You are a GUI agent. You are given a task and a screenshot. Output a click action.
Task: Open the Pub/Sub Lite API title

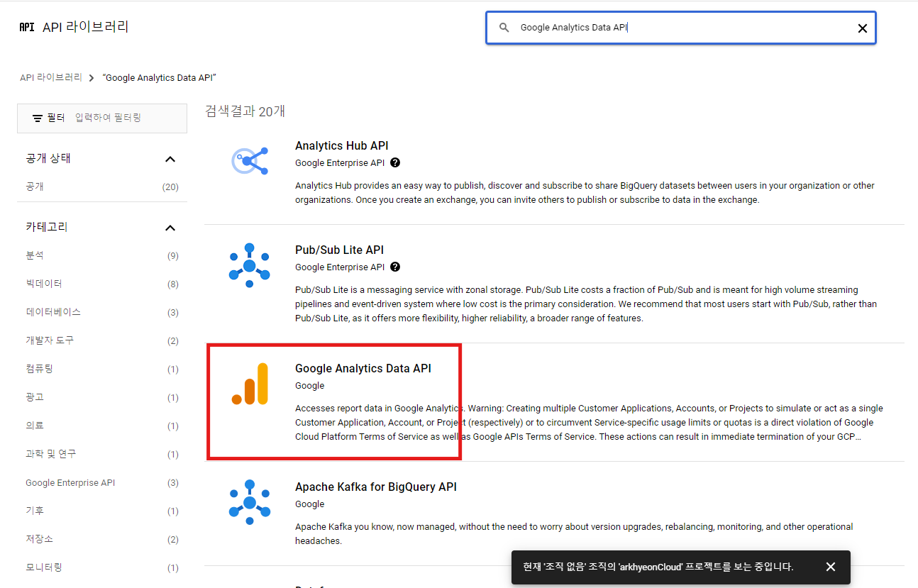coord(339,250)
